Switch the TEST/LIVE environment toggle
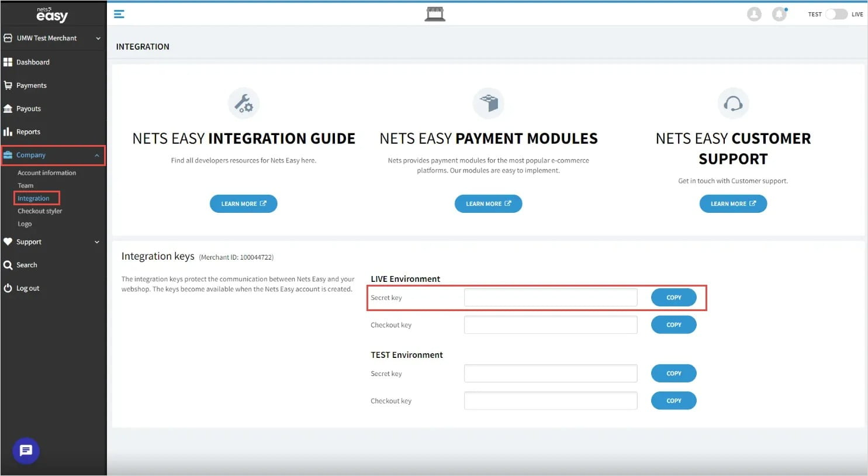Screen dimensions: 868x476 point(836,14)
